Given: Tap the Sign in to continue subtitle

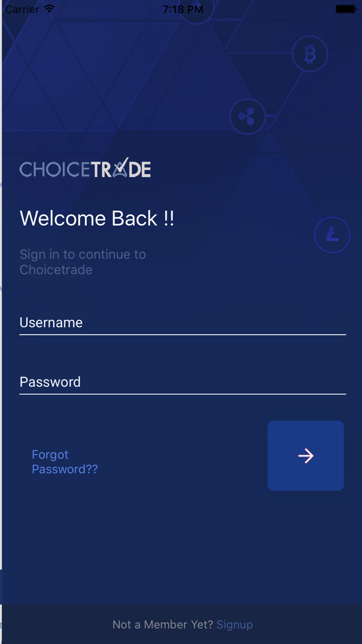Looking at the screenshot, I should click(x=83, y=262).
